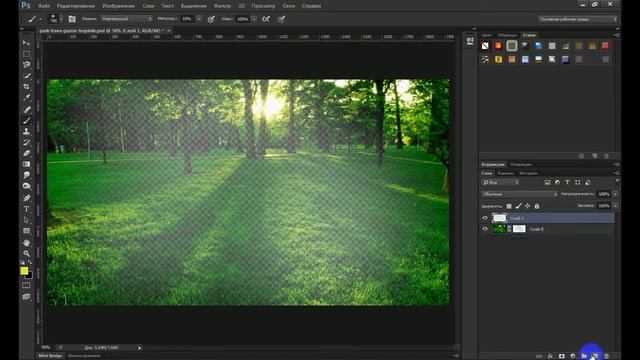Select the Eyedropper tool
Screen dimensions: 640x360
27,98
